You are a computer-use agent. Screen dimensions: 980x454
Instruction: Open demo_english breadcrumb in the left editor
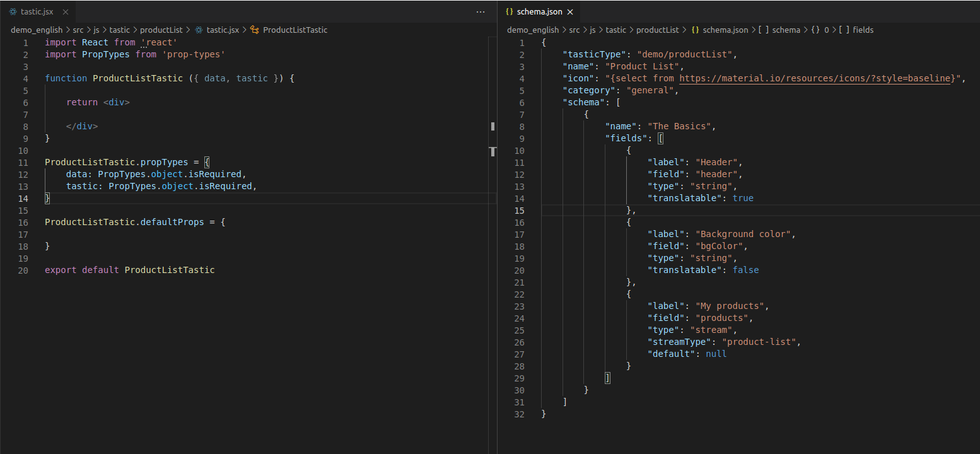37,30
